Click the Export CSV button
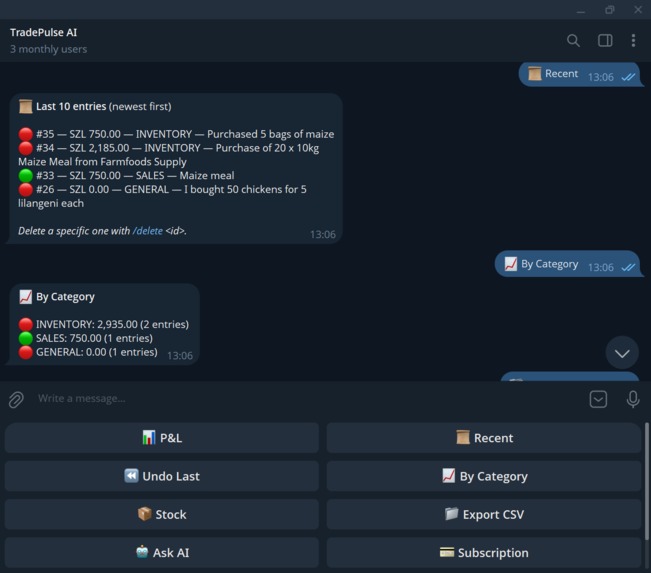The height and width of the screenshot is (573, 651). tap(484, 514)
